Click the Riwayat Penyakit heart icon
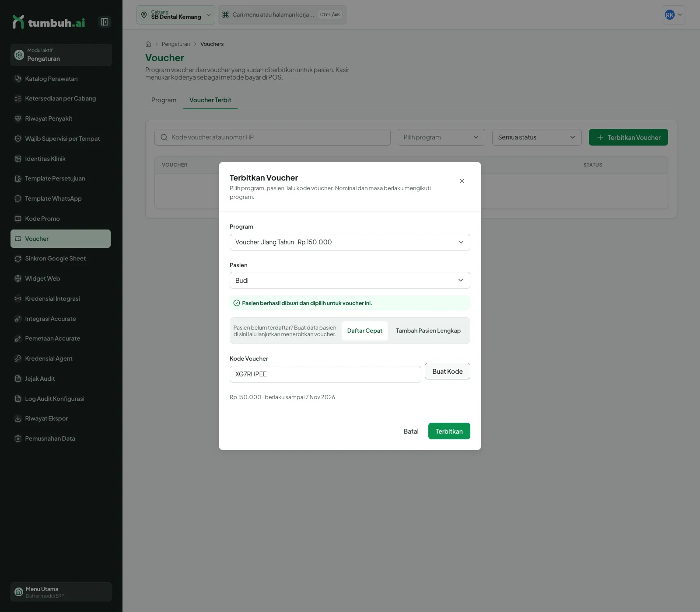This screenshot has height=612, width=700. click(x=18, y=118)
